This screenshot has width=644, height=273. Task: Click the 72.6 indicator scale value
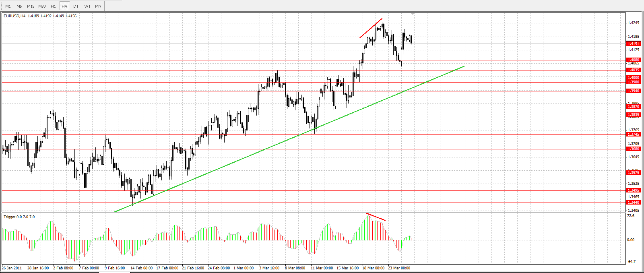(x=631, y=216)
